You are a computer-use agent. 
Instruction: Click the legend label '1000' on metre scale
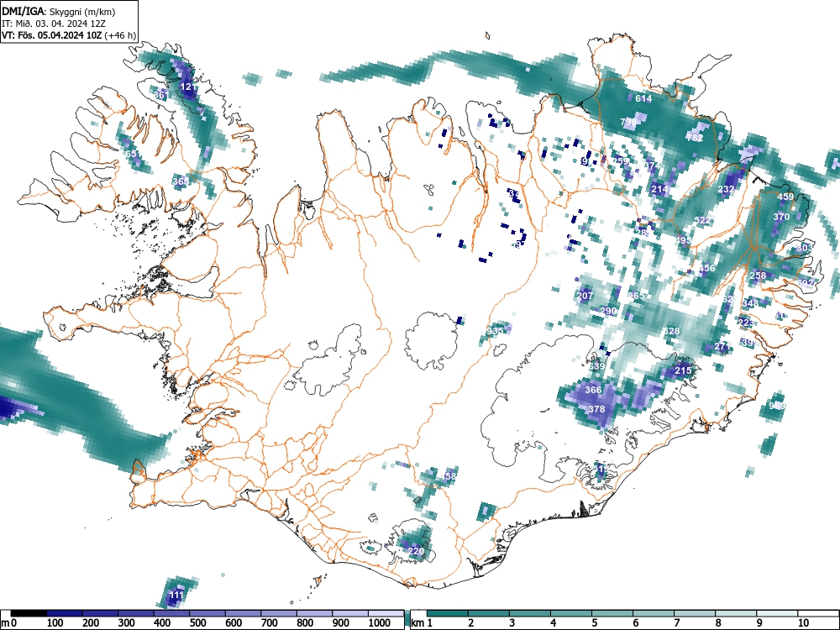click(380, 623)
